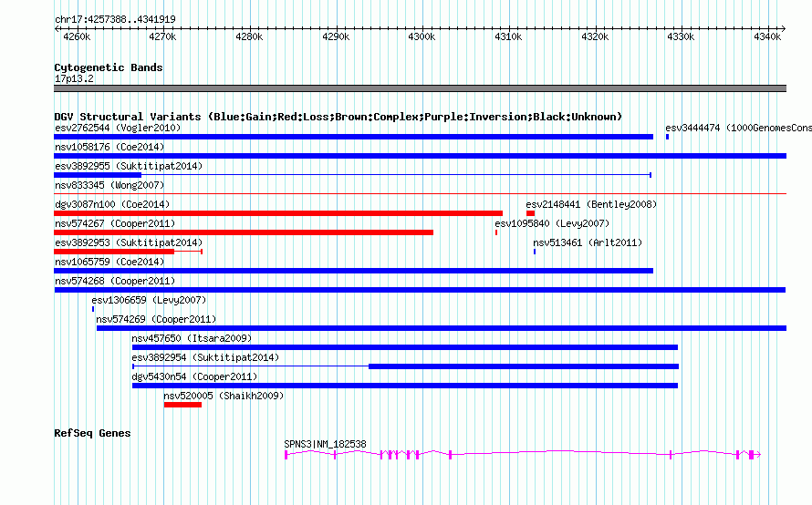Click the Cytogenetic Bands track heading
The width and height of the screenshot is (812, 505).
click(x=109, y=67)
